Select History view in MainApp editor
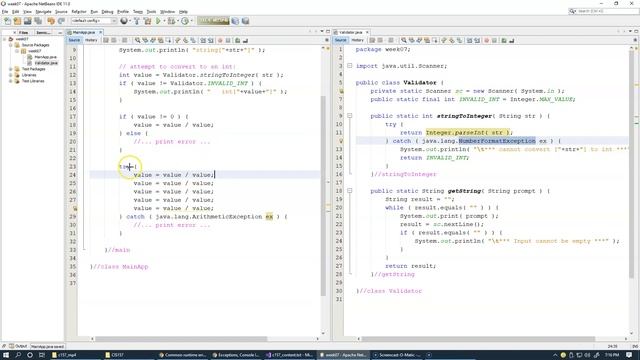This screenshot has width=640, height=360. click(x=91, y=40)
